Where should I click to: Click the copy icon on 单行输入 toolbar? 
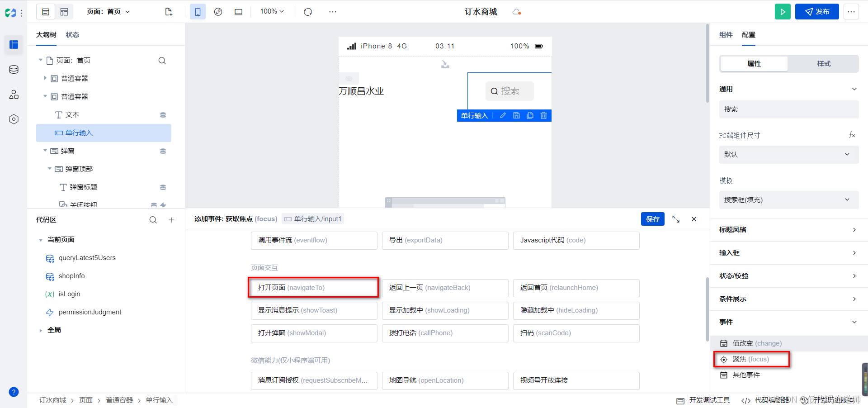point(530,116)
